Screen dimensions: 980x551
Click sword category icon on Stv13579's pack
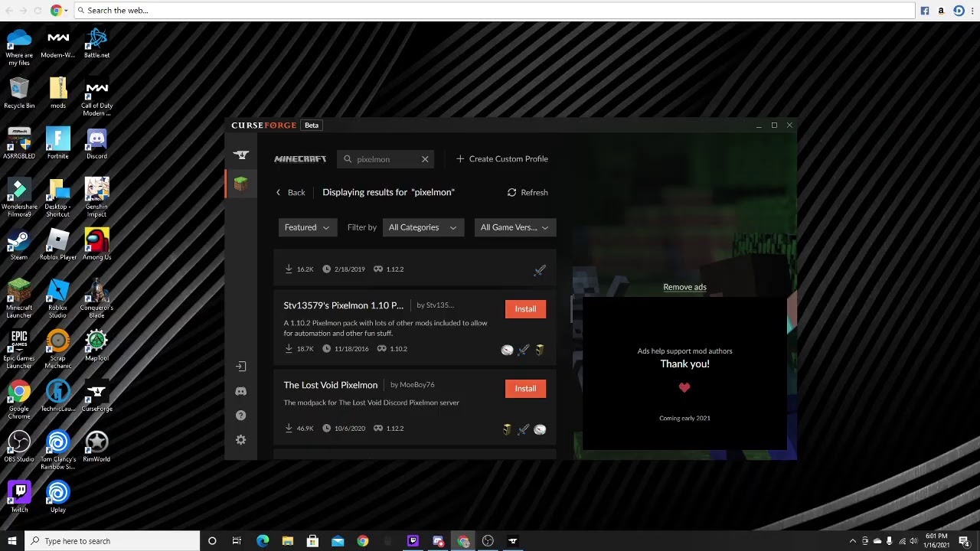coord(524,350)
